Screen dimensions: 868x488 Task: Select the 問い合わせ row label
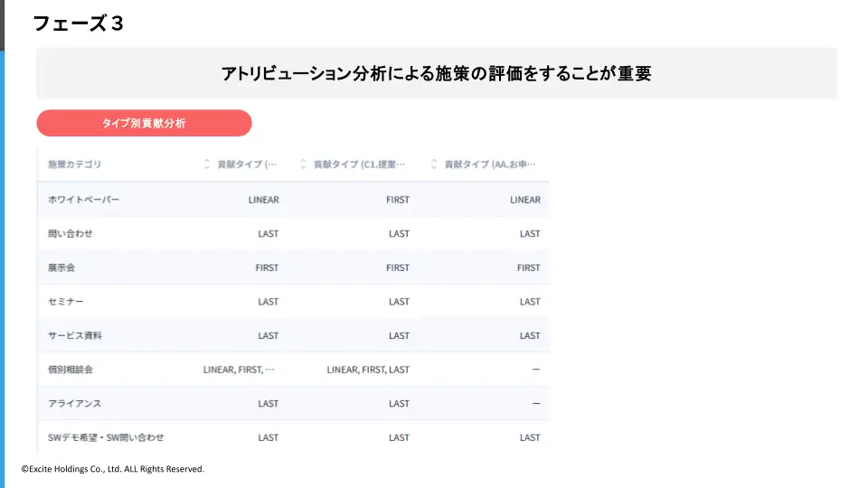click(x=71, y=233)
